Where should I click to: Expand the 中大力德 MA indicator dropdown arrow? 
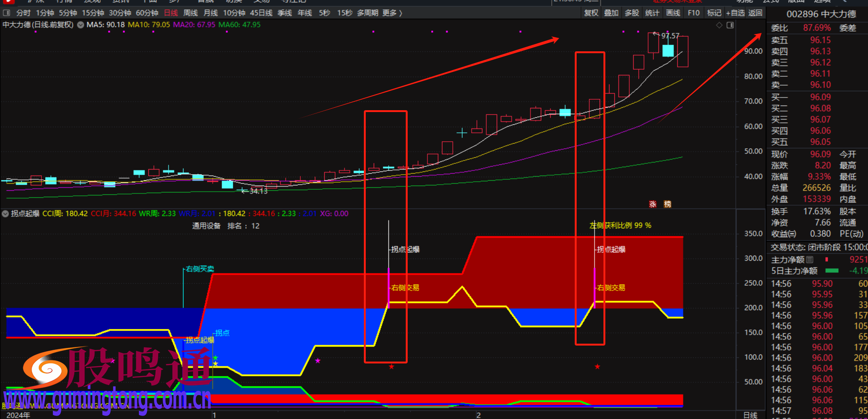click(x=80, y=25)
